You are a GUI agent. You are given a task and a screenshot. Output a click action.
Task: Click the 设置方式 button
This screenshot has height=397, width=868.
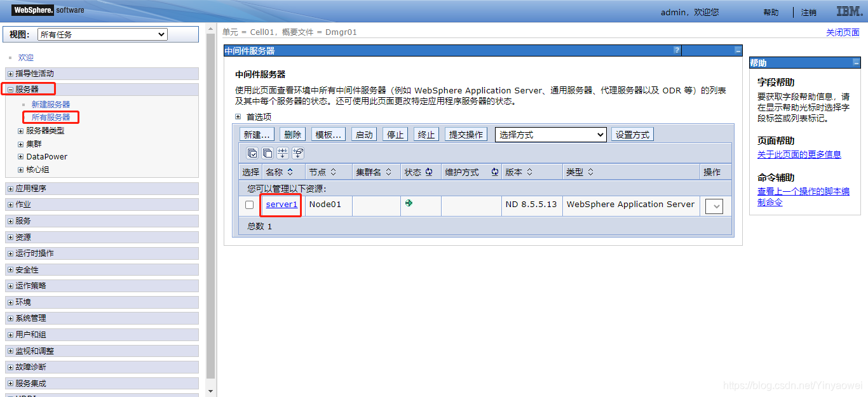(x=632, y=135)
